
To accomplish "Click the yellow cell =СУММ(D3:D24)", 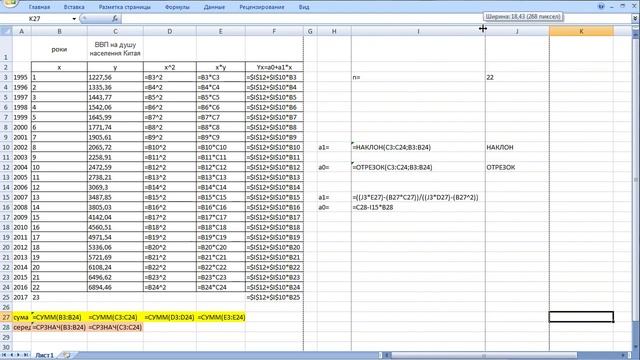I will tap(170, 317).
